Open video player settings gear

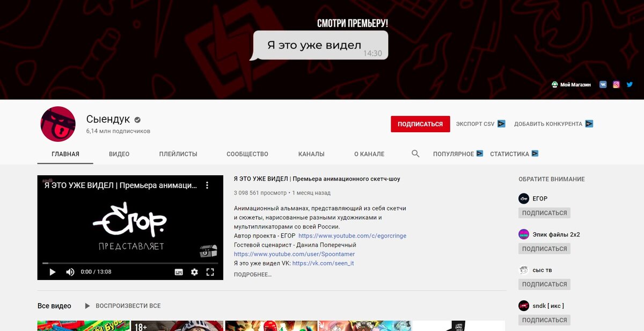194,272
